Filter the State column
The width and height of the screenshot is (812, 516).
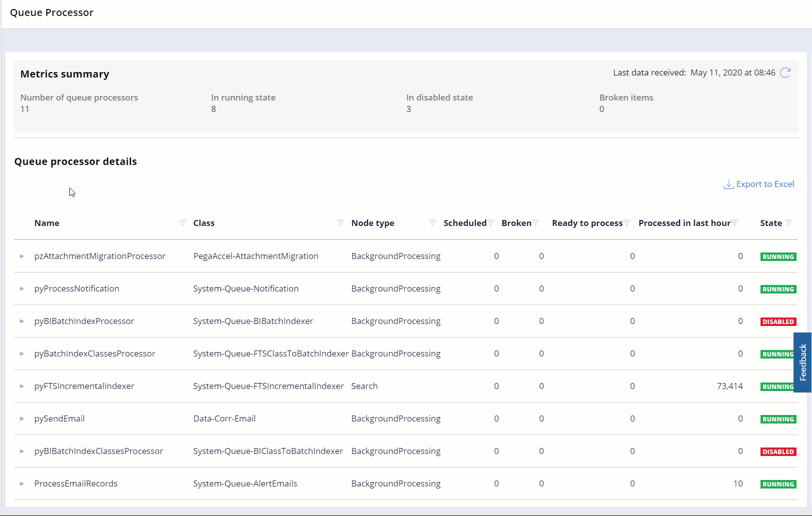788,223
